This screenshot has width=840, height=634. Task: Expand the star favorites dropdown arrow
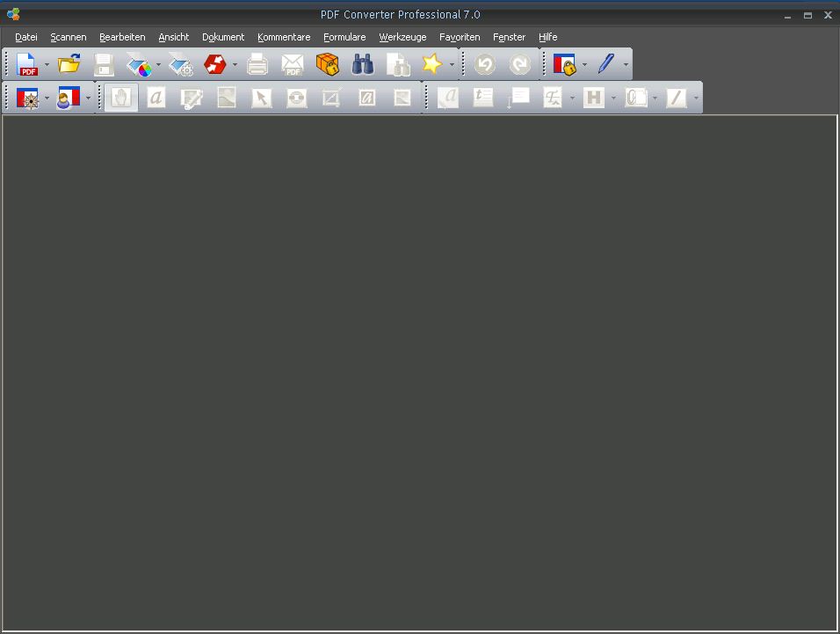pos(452,65)
